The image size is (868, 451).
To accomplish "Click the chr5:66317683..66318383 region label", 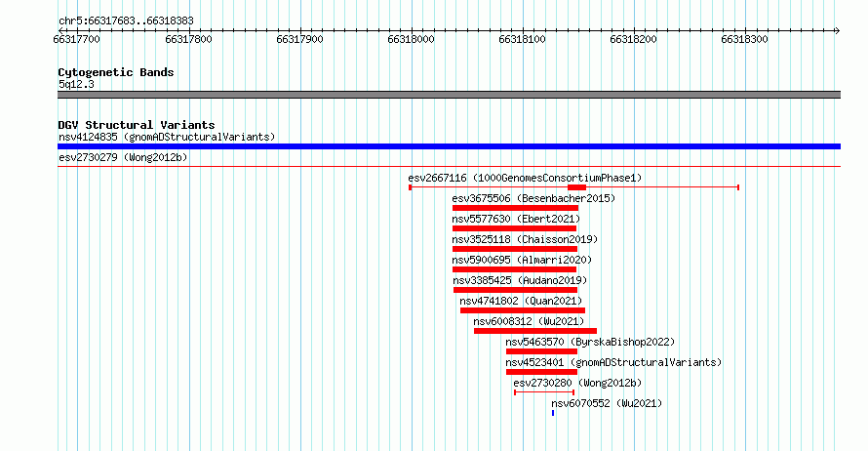I will coord(126,21).
